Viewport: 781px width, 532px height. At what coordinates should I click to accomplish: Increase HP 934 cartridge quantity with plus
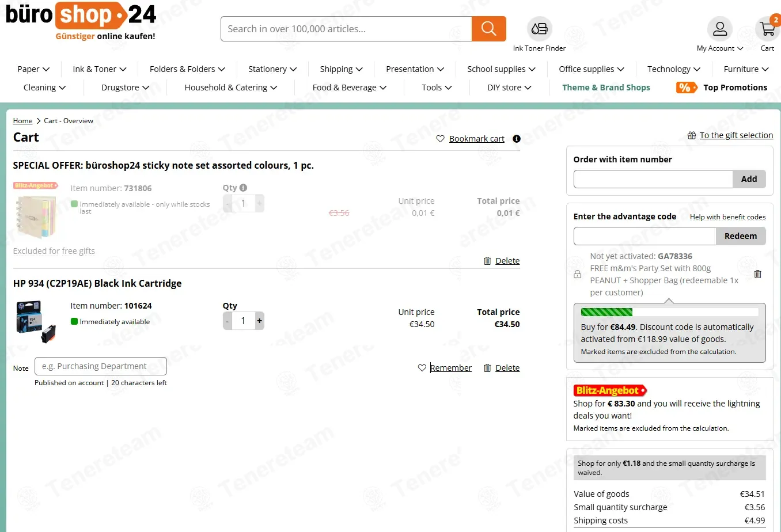click(x=260, y=321)
